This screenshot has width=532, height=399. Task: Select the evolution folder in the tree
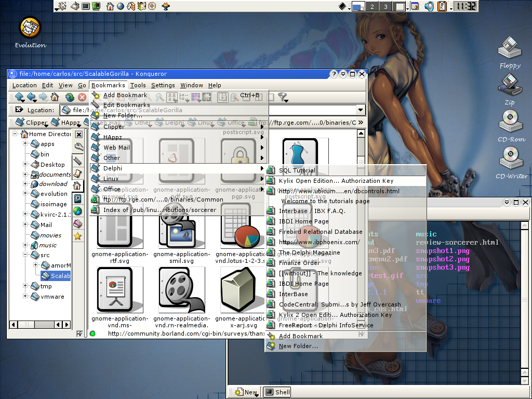tap(49, 194)
